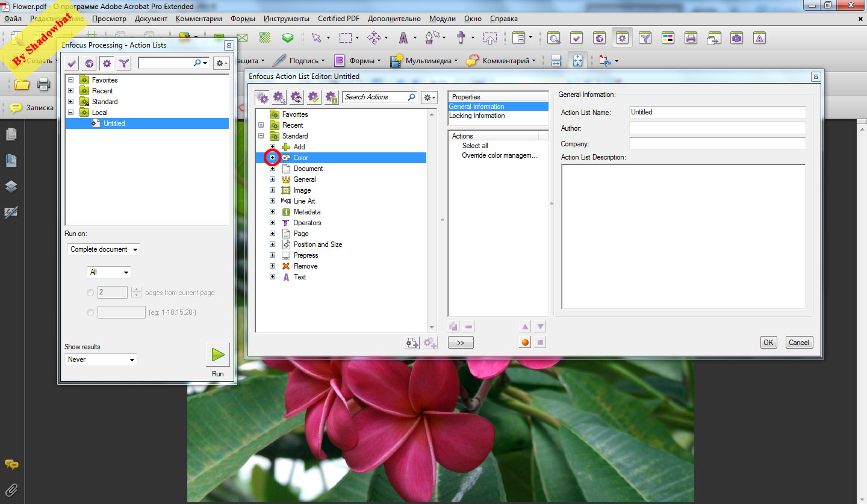The width and height of the screenshot is (867, 504).
Task: Click the orange record action button
Action: pos(525,342)
